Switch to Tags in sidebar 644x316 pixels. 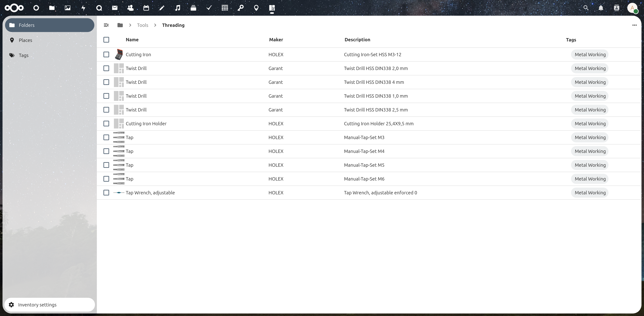tap(23, 55)
